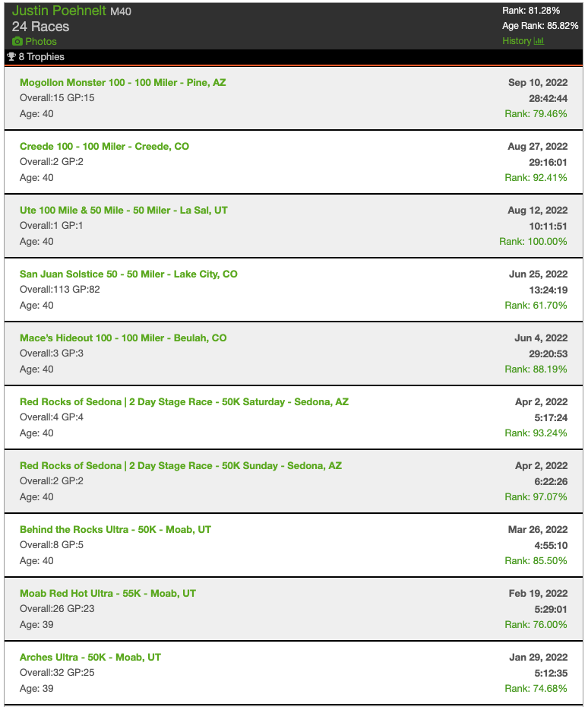View Behind the Rocks Ultra 50K race
This screenshot has width=588, height=707.
point(115,529)
